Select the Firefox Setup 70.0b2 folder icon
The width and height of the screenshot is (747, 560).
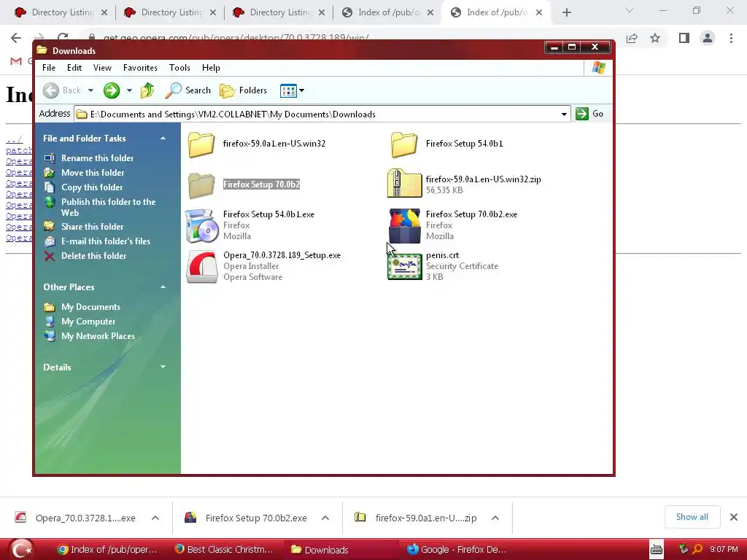coord(201,184)
